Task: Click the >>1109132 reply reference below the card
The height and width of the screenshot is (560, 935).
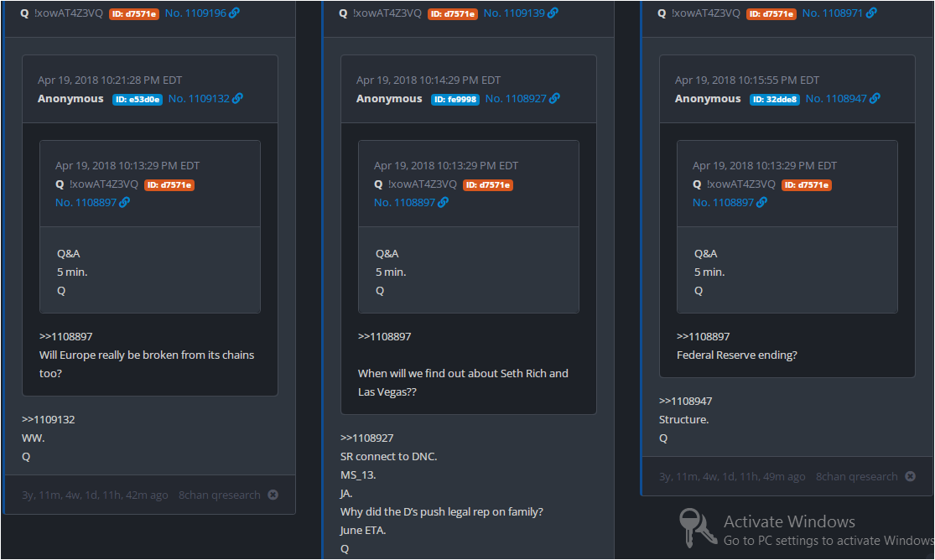Action: click(x=49, y=419)
